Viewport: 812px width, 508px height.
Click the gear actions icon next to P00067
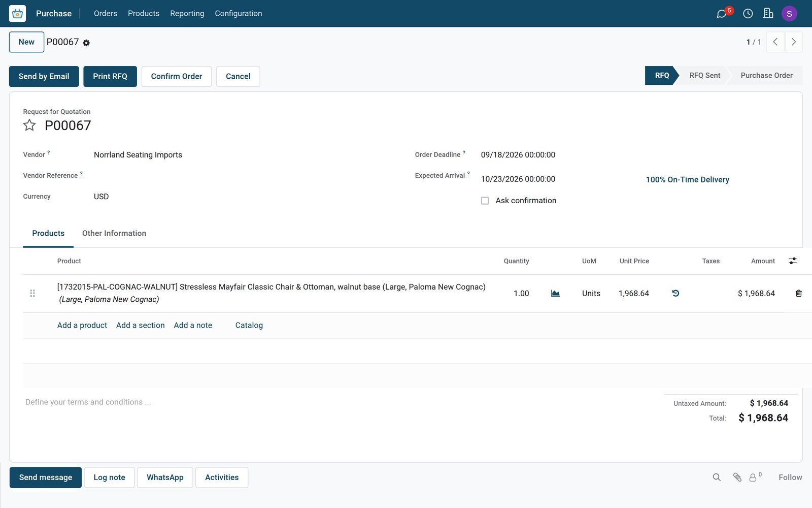coord(86,43)
